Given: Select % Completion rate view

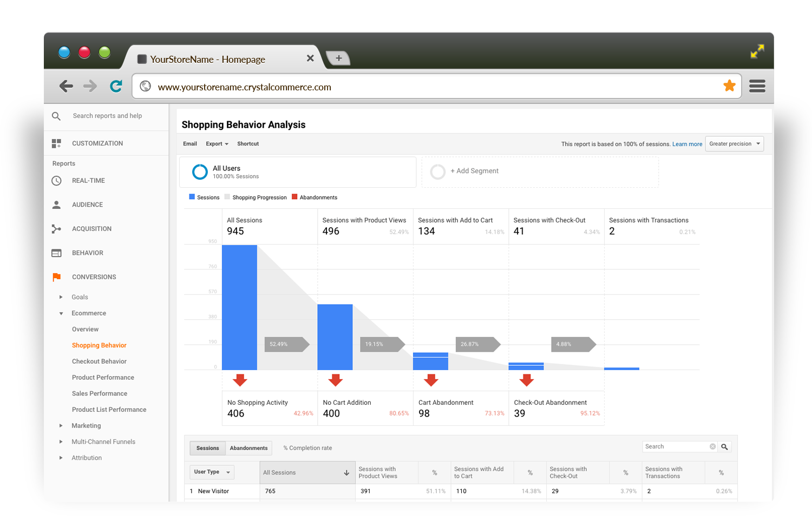Looking at the screenshot, I should click(x=307, y=448).
